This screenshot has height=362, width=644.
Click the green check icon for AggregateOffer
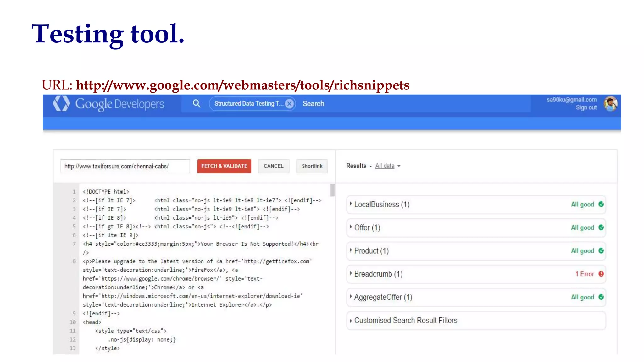(601, 297)
